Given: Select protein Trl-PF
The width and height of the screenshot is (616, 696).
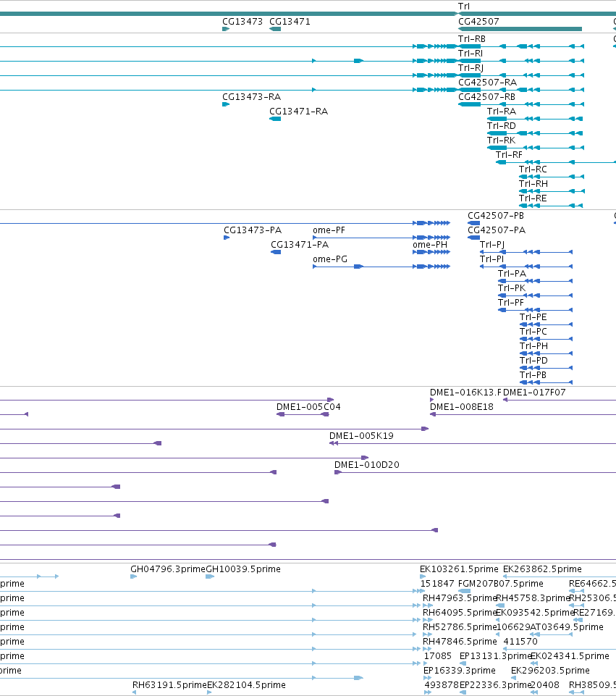Looking at the screenshot, I should point(511,303).
